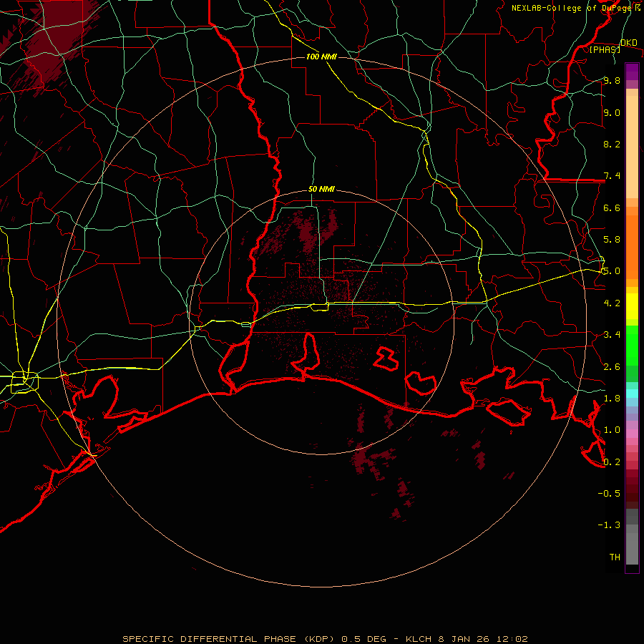Image resolution: width=644 pixels, height=644 pixels.
Task: Click the 50 NMI range ring label
Action: [x=321, y=190]
